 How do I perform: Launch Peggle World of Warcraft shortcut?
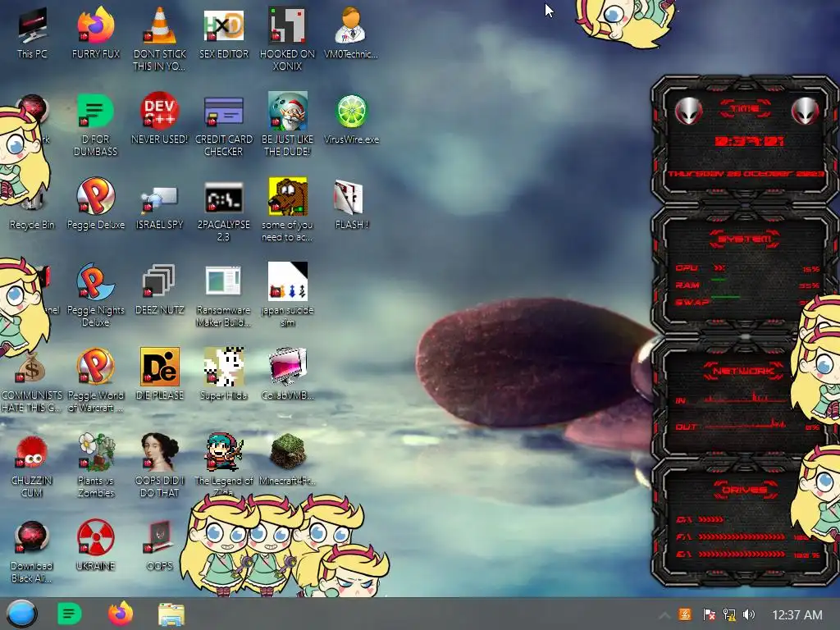pyautogui.click(x=95, y=381)
